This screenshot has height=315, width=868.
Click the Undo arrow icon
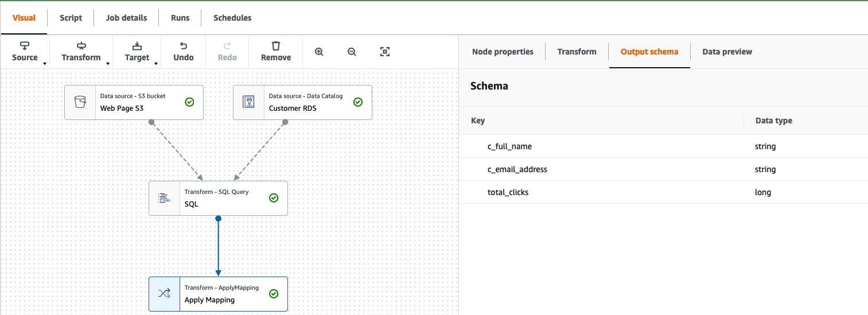(x=184, y=46)
